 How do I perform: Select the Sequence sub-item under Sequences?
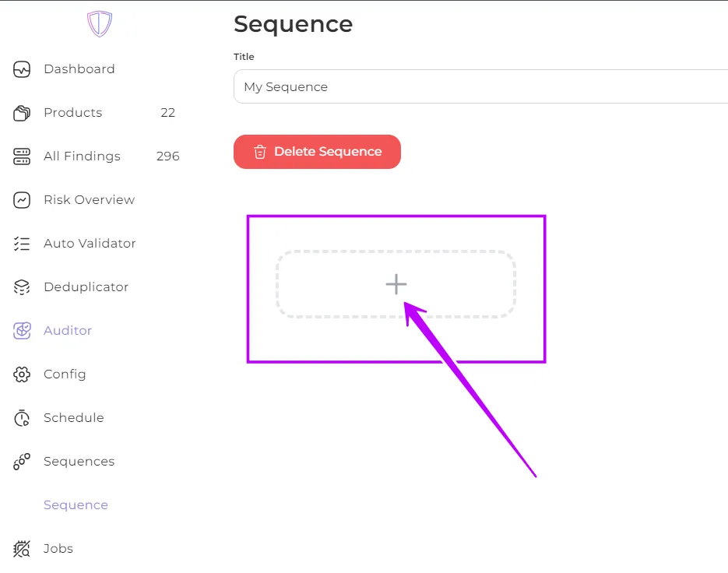coord(76,504)
